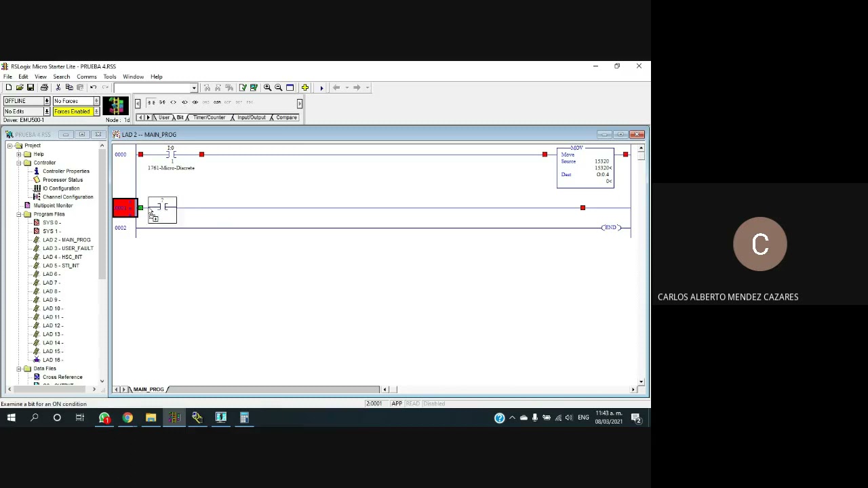Open Processor Status in project tree
This screenshot has height=488, width=868.
click(62, 180)
